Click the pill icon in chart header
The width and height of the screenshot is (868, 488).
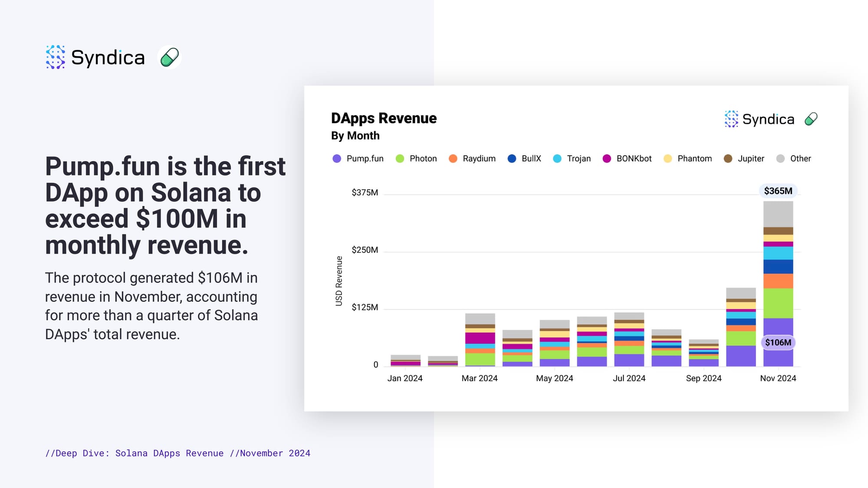click(811, 119)
